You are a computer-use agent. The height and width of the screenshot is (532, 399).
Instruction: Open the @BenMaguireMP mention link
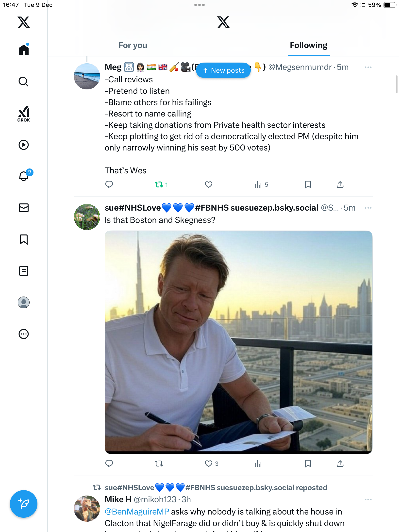pyautogui.click(x=137, y=512)
